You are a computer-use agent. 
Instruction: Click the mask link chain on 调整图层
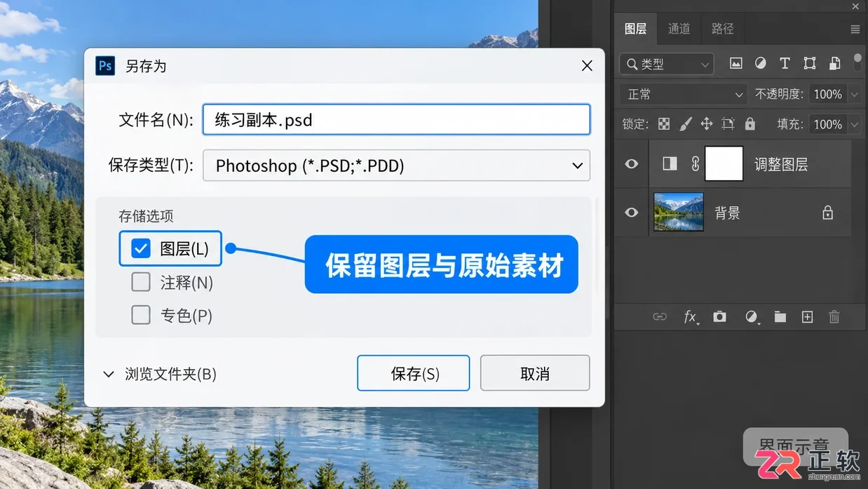(x=695, y=164)
